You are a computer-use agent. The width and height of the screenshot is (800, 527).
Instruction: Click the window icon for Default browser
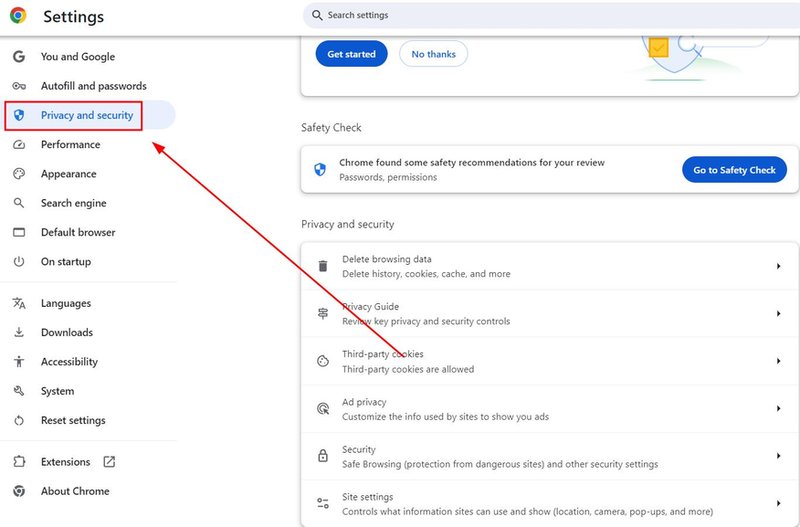[x=19, y=232]
